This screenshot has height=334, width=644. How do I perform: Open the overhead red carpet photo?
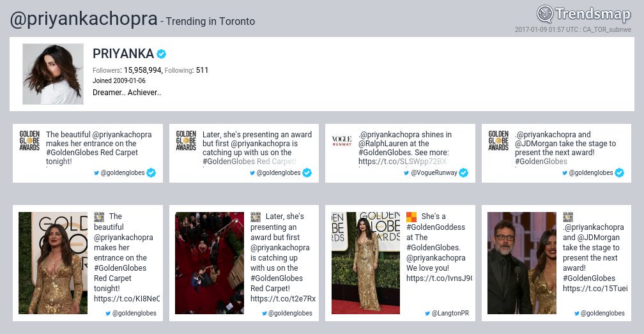click(210, 263)
